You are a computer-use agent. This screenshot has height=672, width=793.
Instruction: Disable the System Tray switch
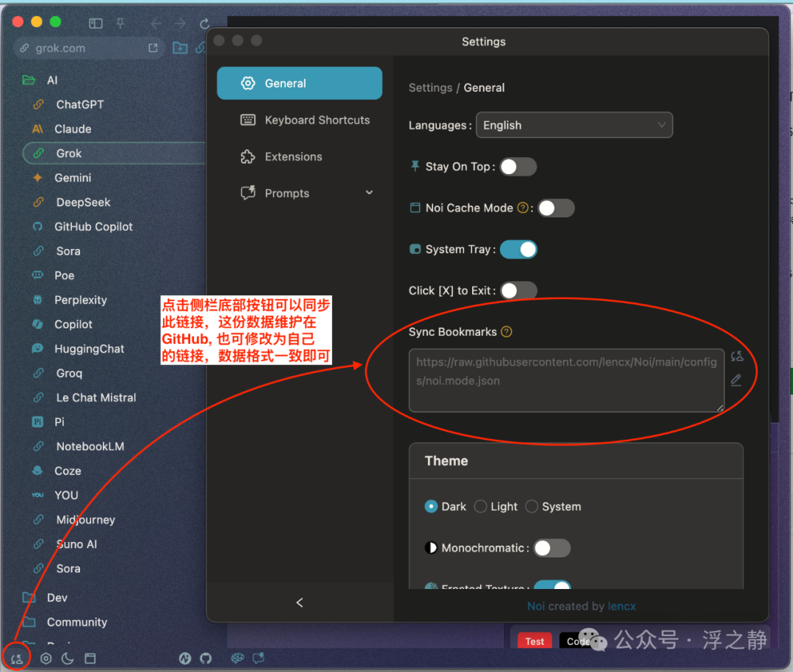point(518,250)
